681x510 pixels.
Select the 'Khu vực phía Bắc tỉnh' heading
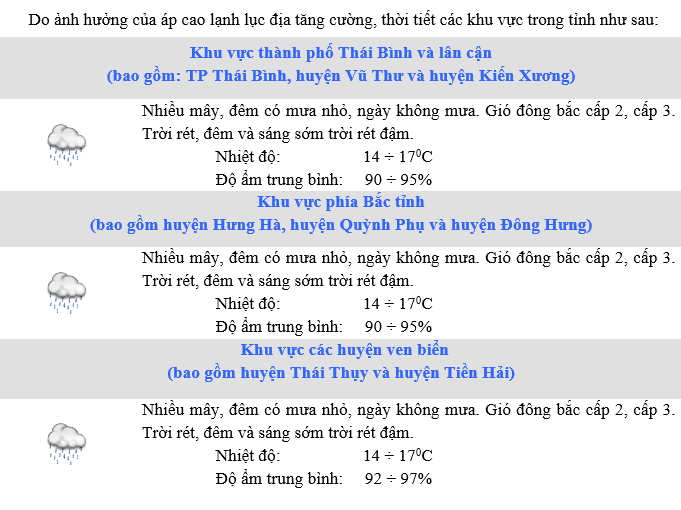[340, 202]
